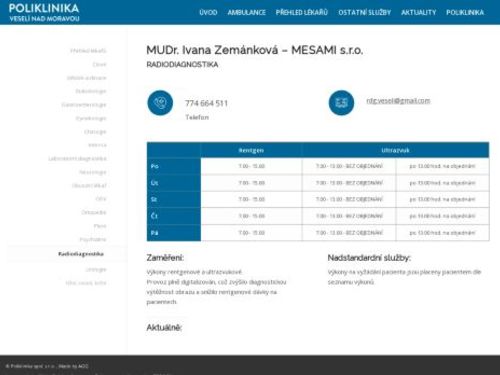Click the Zaměření: heading

[x=165, y=258]
